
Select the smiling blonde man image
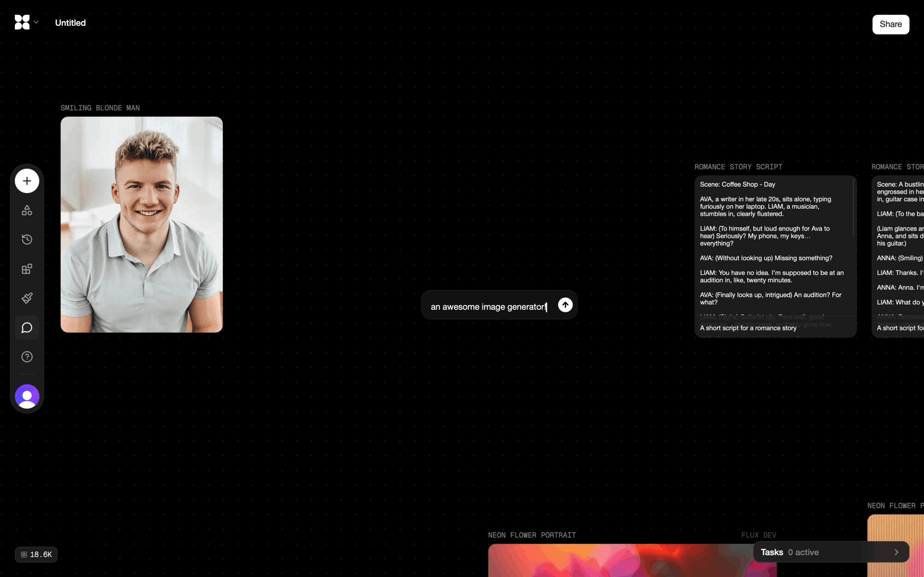click(x=142, y=224)
